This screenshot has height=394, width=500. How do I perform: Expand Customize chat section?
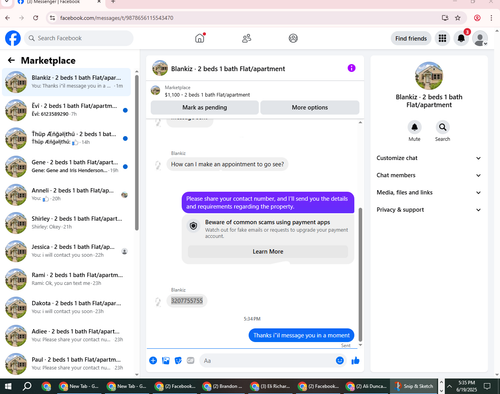(x=429, y=158)
